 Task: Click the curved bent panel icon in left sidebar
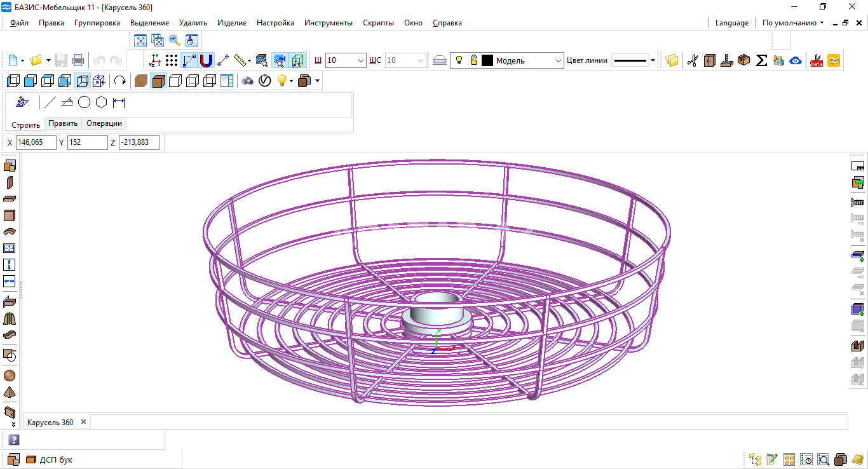click(x=10, y=232)
